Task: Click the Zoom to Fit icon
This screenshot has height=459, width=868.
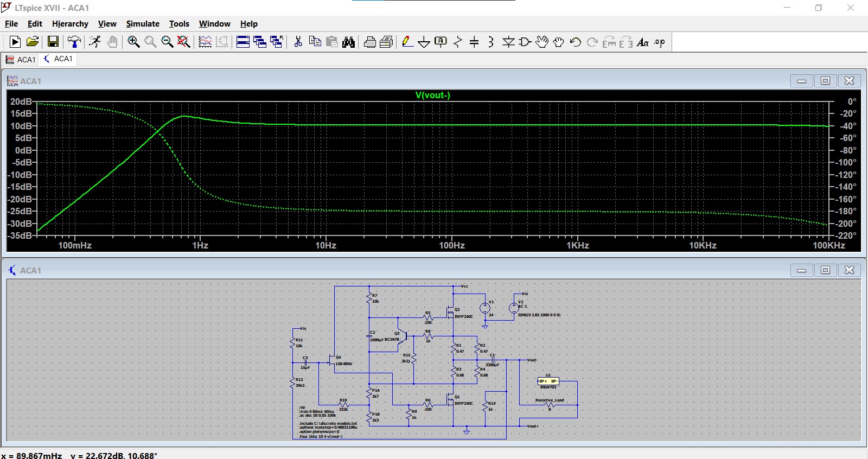Action: click(184, 42)
